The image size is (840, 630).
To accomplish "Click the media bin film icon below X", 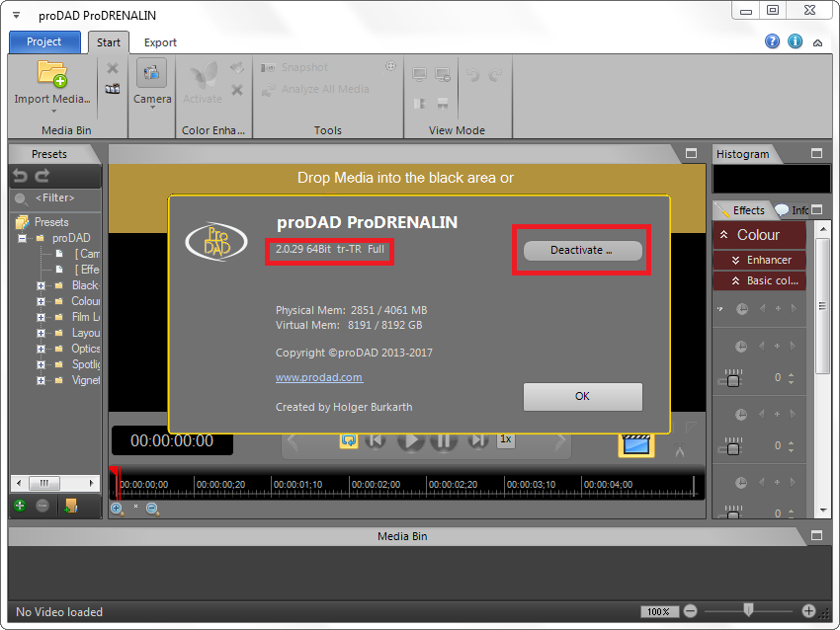I will (x=113, y=89).
